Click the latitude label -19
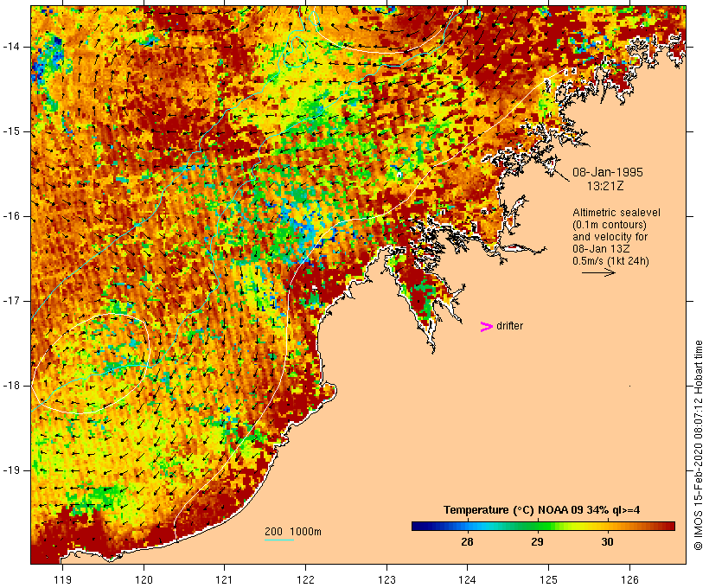 point(11,470)
